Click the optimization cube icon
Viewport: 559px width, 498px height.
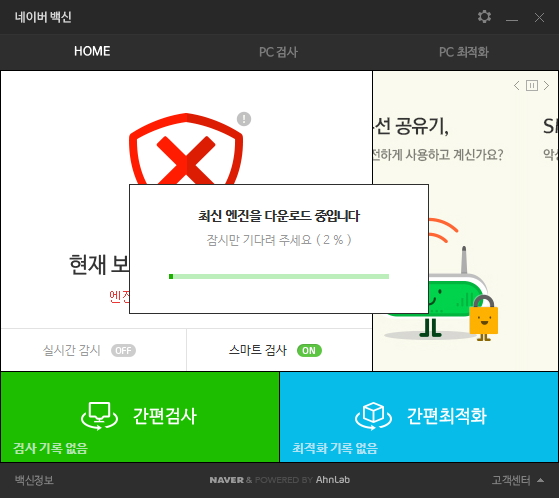coord(373,416)
